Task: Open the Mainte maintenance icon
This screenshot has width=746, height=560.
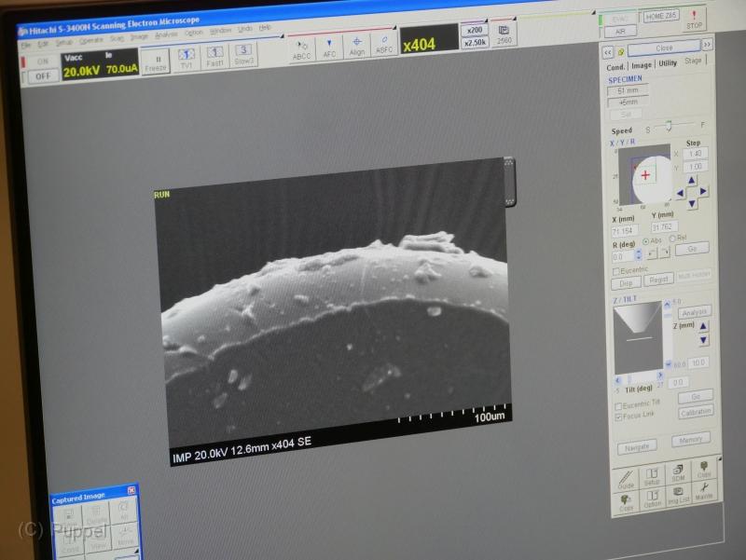Action: (x=704, y=491)
